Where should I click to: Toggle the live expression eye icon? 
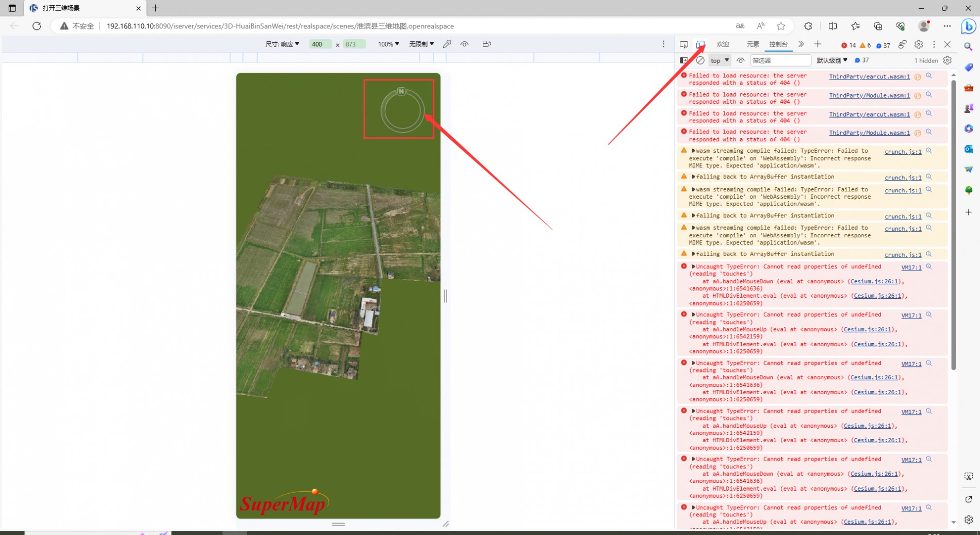(x=741, y=60)
